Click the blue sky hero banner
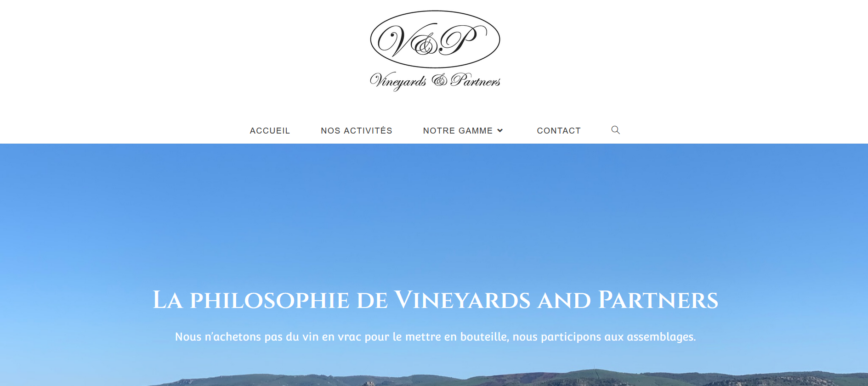The height and width of the screenshot is (386, 868). (x=434, y=216)
